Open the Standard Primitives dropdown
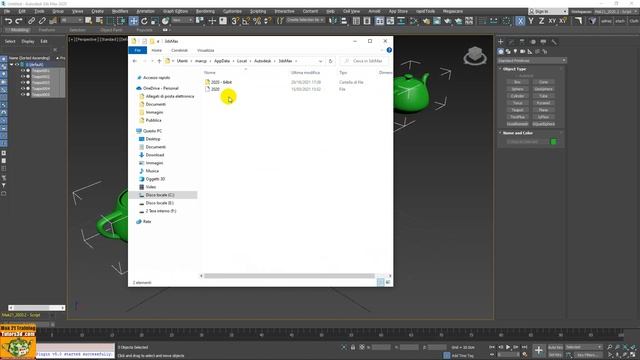 (x=531, y=60)
